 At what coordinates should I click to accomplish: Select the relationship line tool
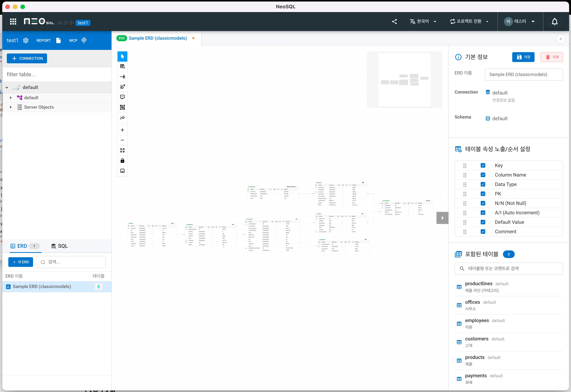(x=122, y=77)
